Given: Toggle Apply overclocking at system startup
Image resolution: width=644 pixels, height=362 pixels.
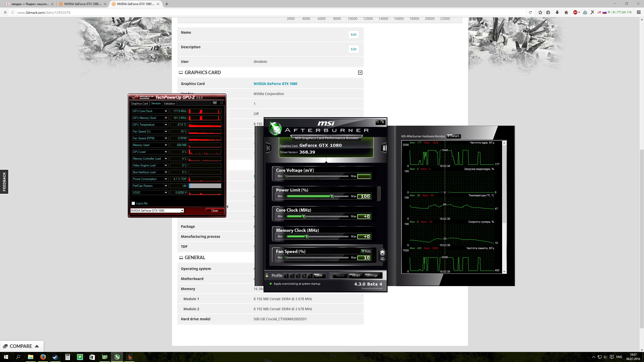Looking at the screenshot, I should [x=271, y=284].
